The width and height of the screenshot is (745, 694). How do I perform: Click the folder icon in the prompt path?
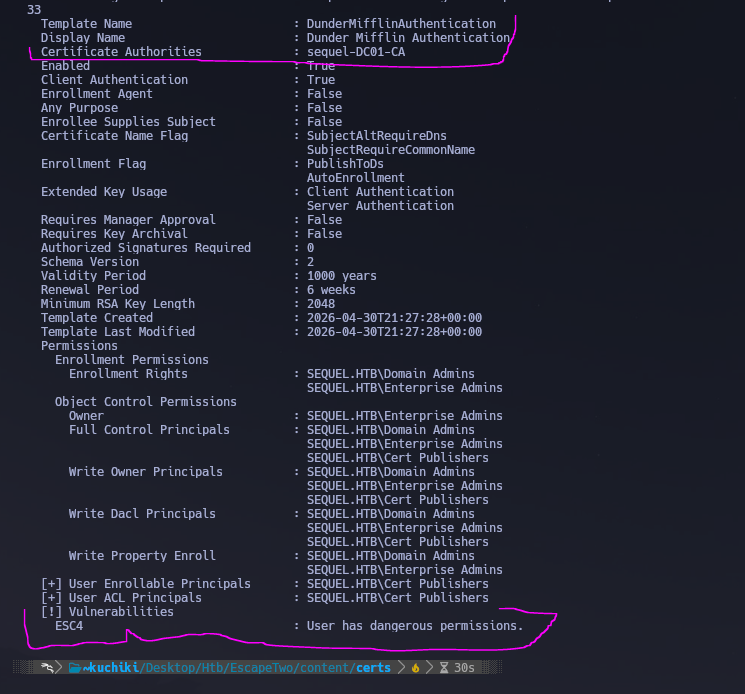[x=75, y=668]
